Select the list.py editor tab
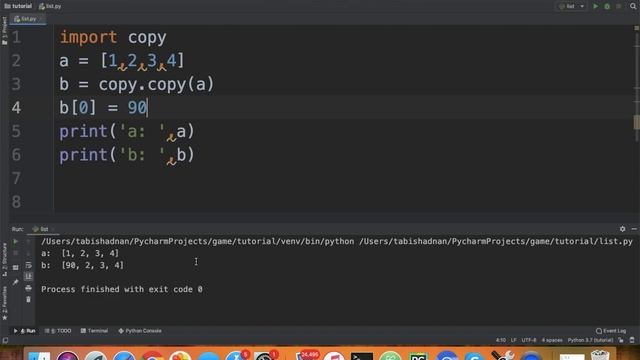This screenshot has width=640, height=360. pyautogui.click(x=28, y=19)
